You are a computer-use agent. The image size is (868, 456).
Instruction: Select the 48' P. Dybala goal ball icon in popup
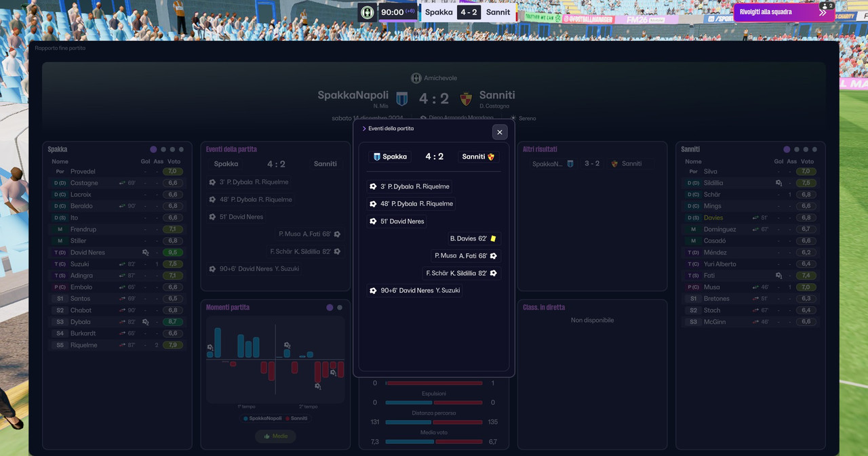coord(373,204)
